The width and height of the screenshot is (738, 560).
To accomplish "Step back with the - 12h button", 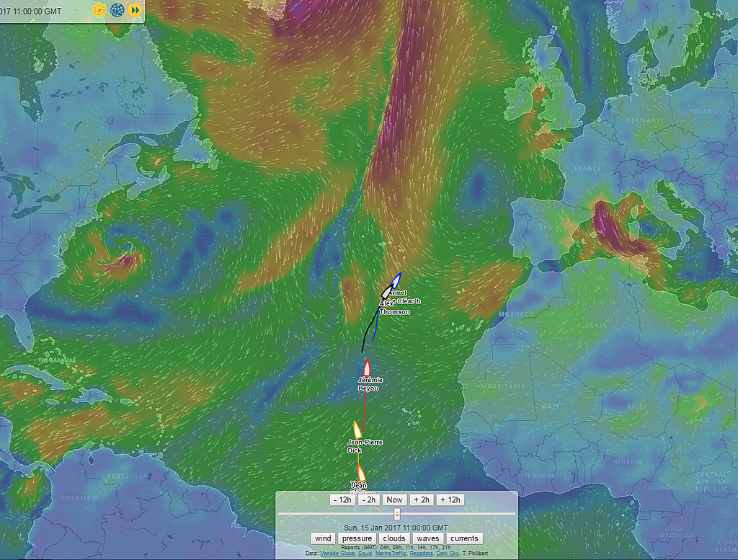I will pos(342,499).
